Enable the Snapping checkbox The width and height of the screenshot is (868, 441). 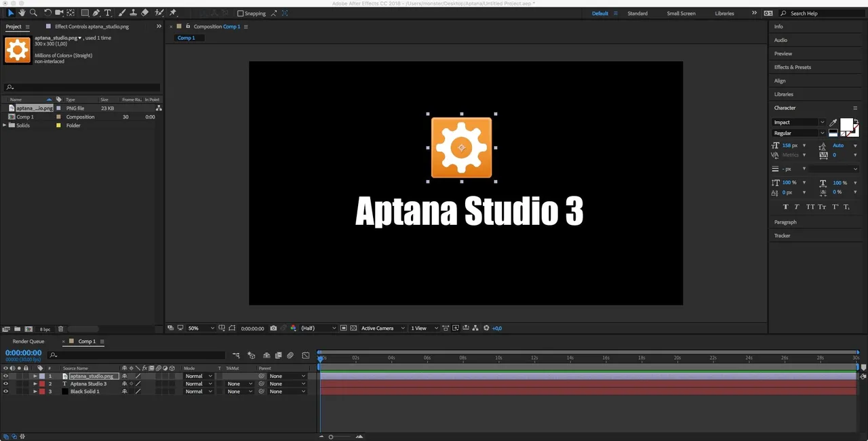tap(240, 14)
